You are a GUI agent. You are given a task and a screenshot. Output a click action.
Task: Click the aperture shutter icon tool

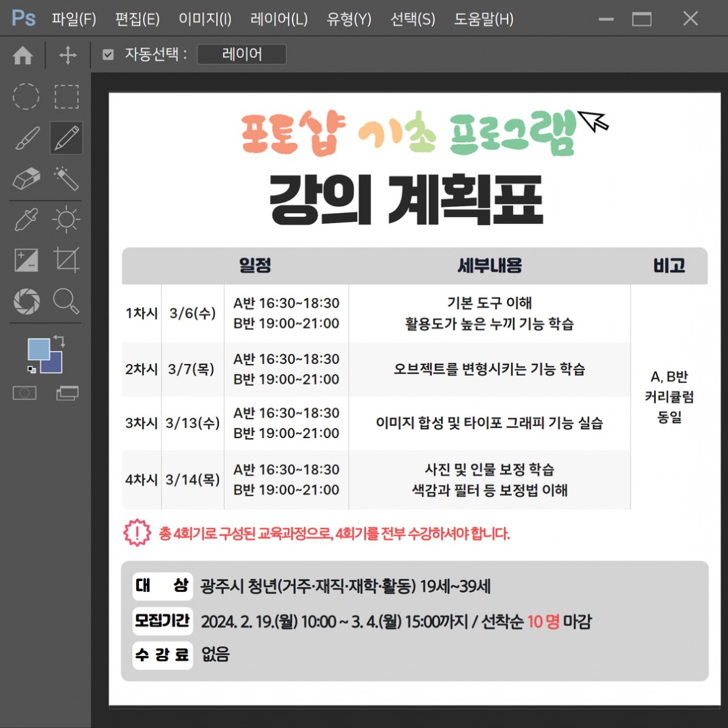coord(27,301)
